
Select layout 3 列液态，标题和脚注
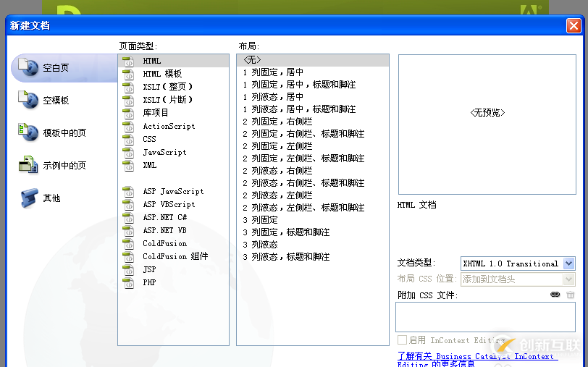pyautogui.click(x=313, y=257)
